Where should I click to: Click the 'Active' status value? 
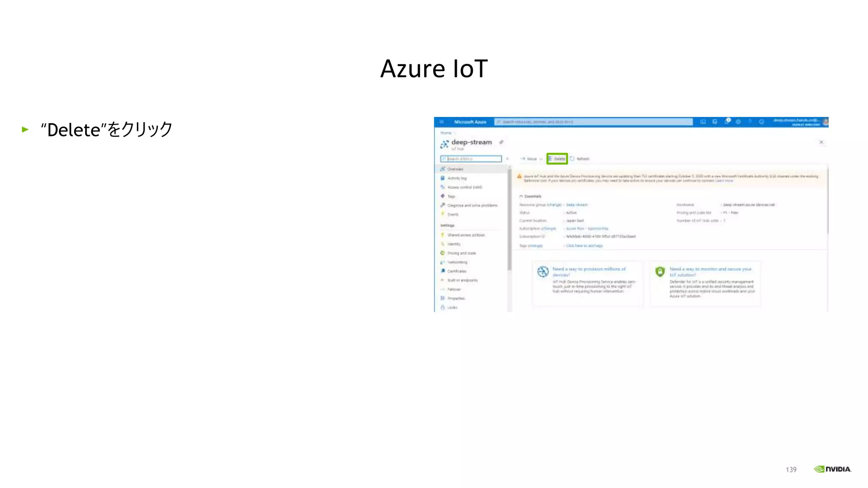pos(571,213)
